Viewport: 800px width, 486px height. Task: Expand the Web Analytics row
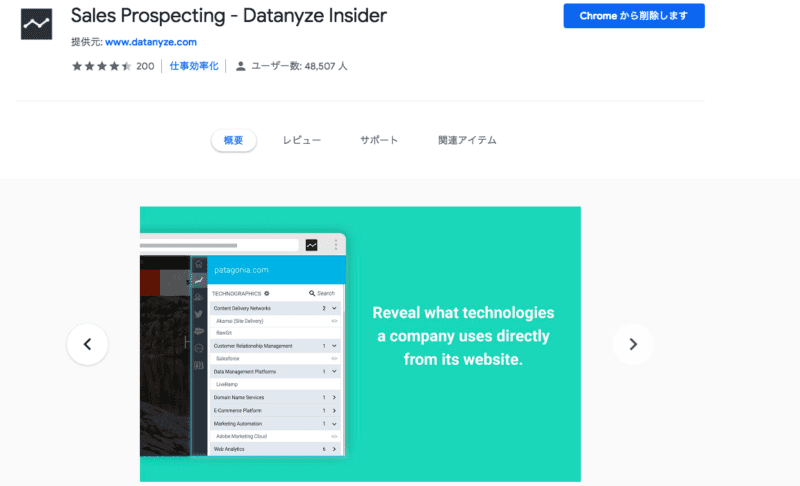[x=274, y=449]
